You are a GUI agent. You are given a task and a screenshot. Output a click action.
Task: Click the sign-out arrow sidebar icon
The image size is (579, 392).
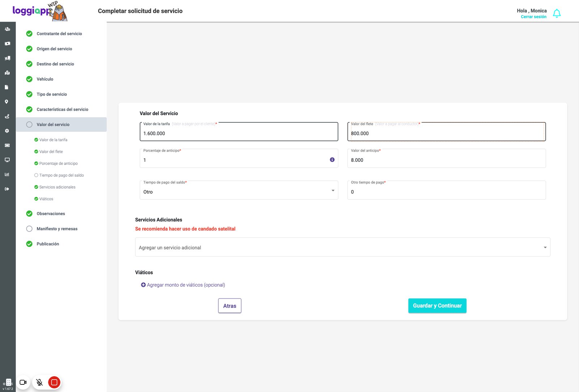pyautogui.click(x=7, y=189)
